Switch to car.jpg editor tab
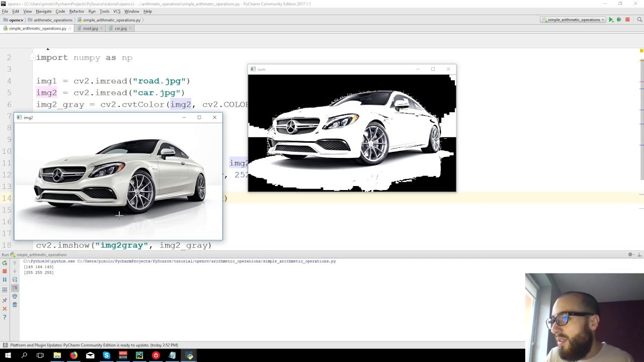The image size is (644, 362). click(120, 28)
